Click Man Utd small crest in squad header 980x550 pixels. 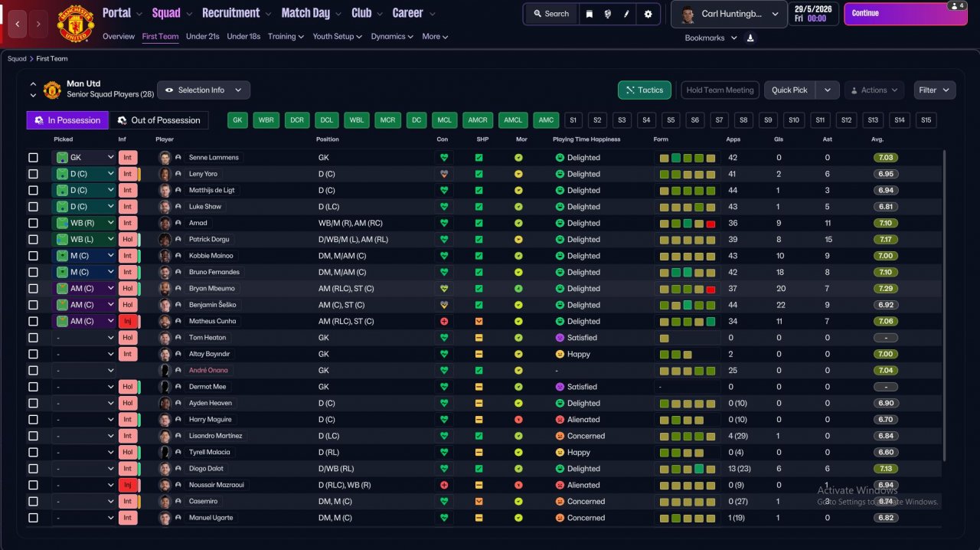click(x=52, y=90)
